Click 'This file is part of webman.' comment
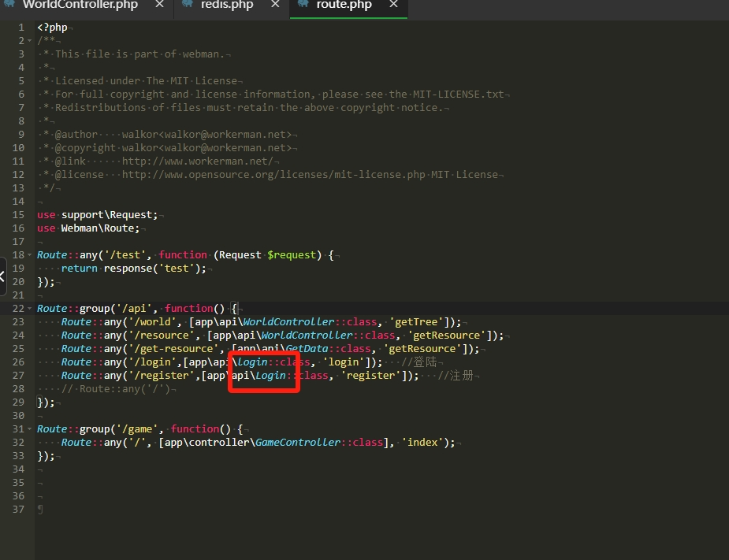The width and height of the screenshot is (729, 560). click(x=140, y=54)
